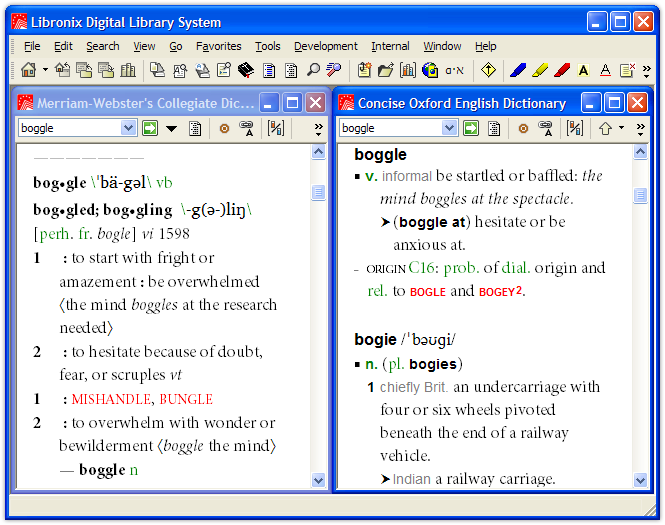Toggle link chain icon in Oxford Dictionary toolbar
The width and height of the screenshot is (665, 525).
tap(546, 128)
